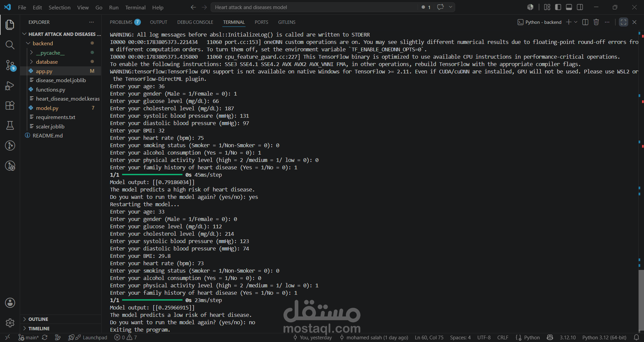644x342 pixels.
Task: Create a new terminal with plus button
Action: [569, 22]
